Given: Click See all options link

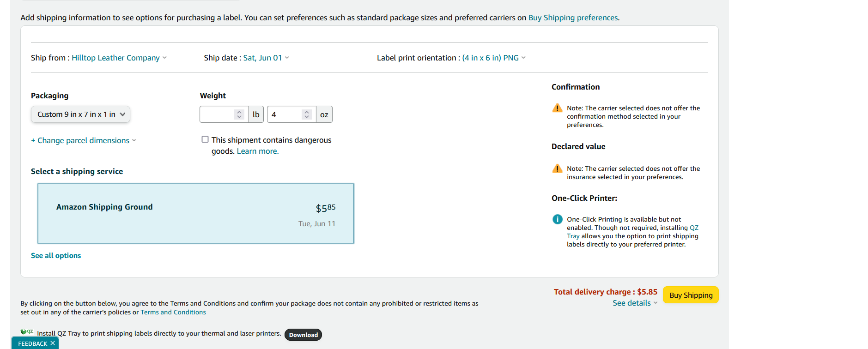Looking at the screenshot, I should (56, 255).
